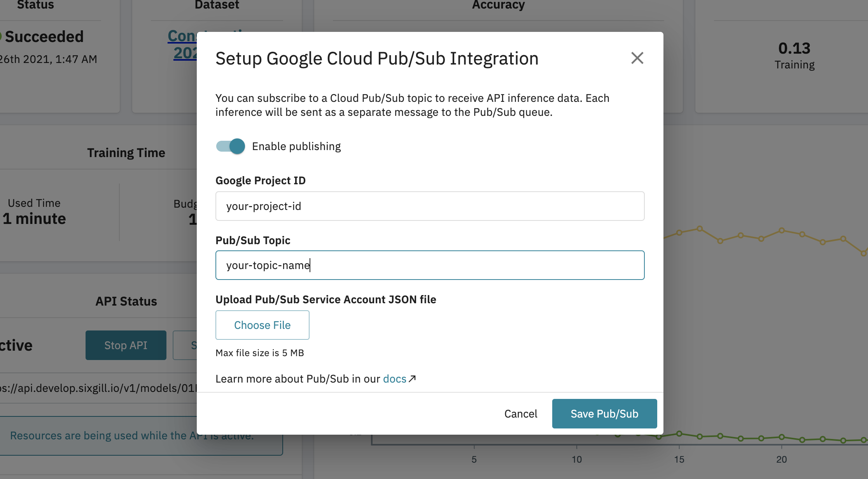Click the Max file size is 5 MB note
Screen dimensions: 868x479
coord(260,353)
